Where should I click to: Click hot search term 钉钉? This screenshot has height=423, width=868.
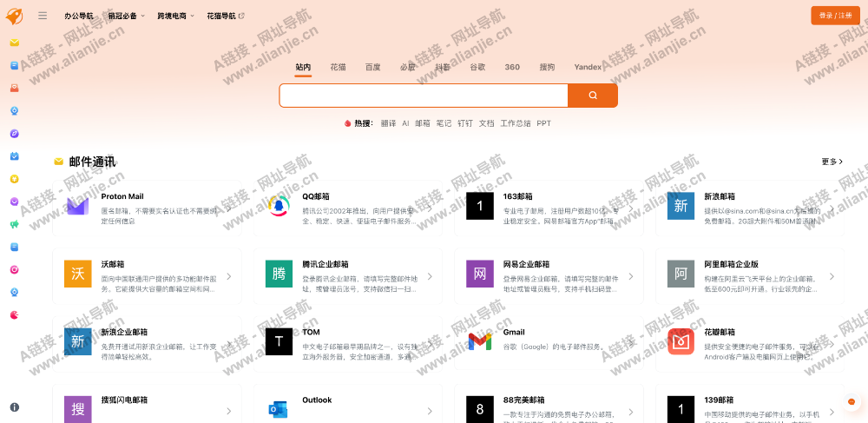coord(465,123)
